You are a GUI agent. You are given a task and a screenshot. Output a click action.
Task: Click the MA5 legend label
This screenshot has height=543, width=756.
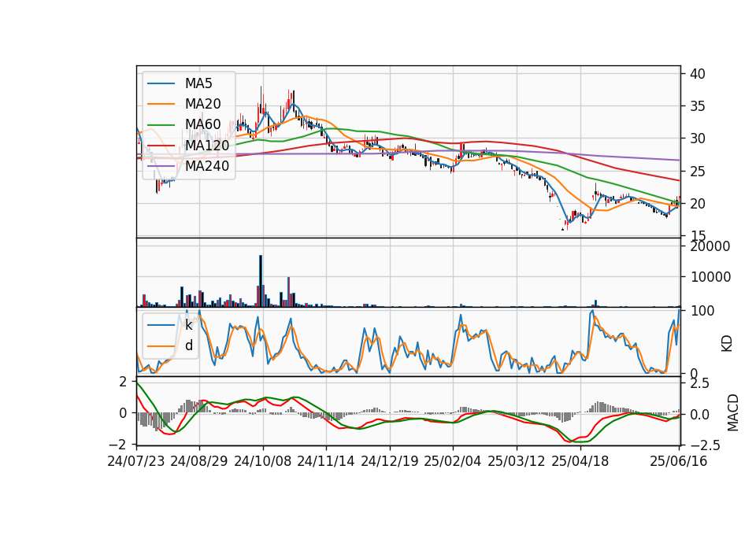point(198,83)
